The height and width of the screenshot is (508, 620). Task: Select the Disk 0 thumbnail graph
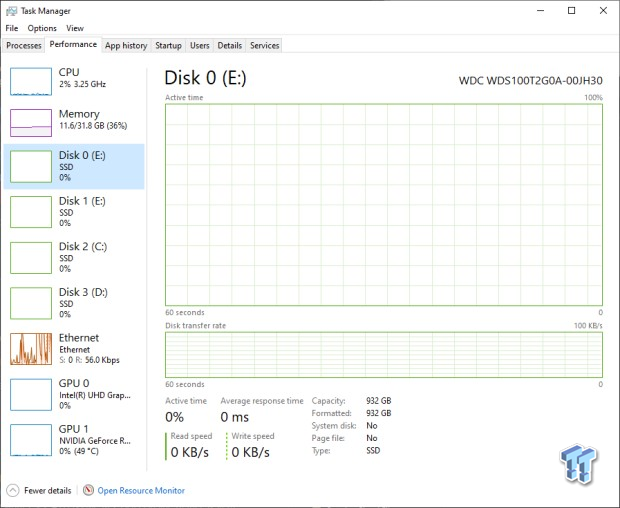click(x=31, y=166)
